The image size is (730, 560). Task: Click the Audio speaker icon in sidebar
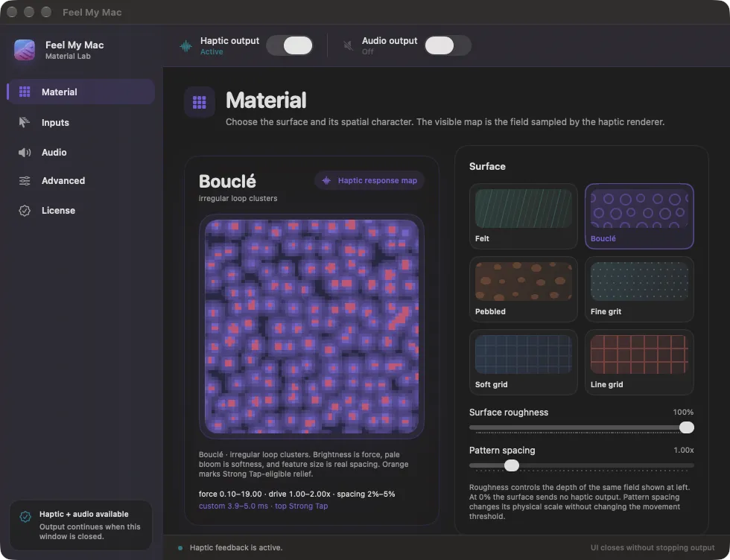coord(24,152)
